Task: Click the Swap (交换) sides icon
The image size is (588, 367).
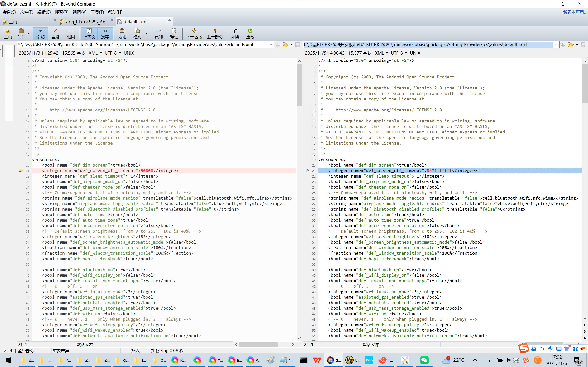Action: (235, 33)
